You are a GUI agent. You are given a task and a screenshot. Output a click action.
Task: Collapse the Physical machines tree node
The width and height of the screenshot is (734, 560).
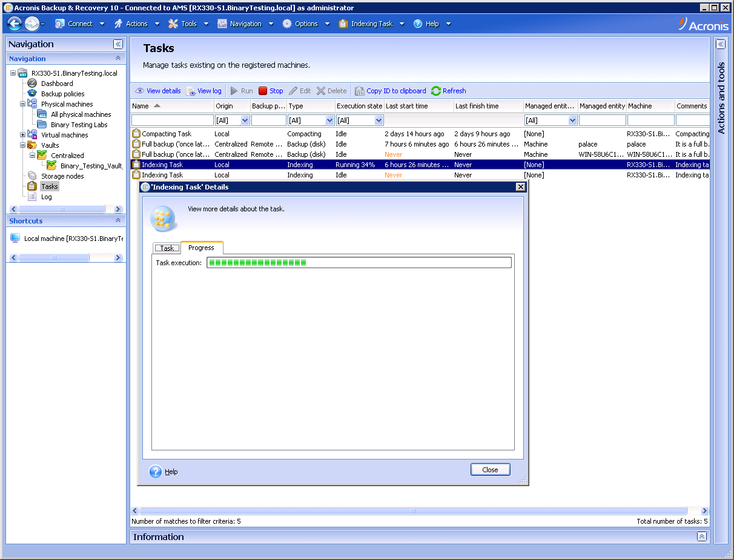[22, 104]
